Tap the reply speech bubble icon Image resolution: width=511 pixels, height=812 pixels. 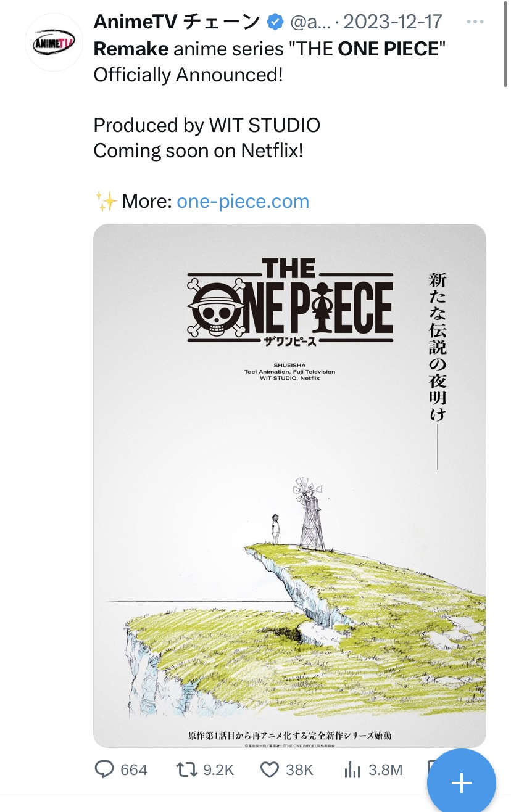[104, 769]
